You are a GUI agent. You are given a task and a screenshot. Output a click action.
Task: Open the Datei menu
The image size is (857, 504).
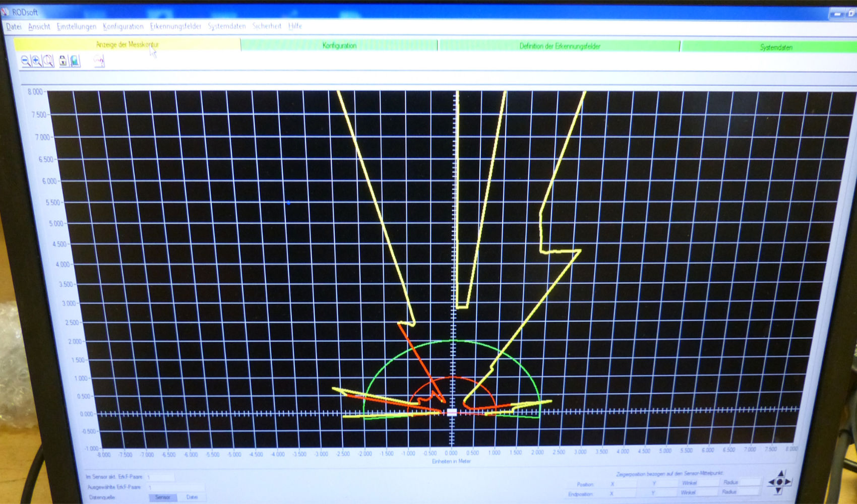pyautogui.click(x=14, y=26)
